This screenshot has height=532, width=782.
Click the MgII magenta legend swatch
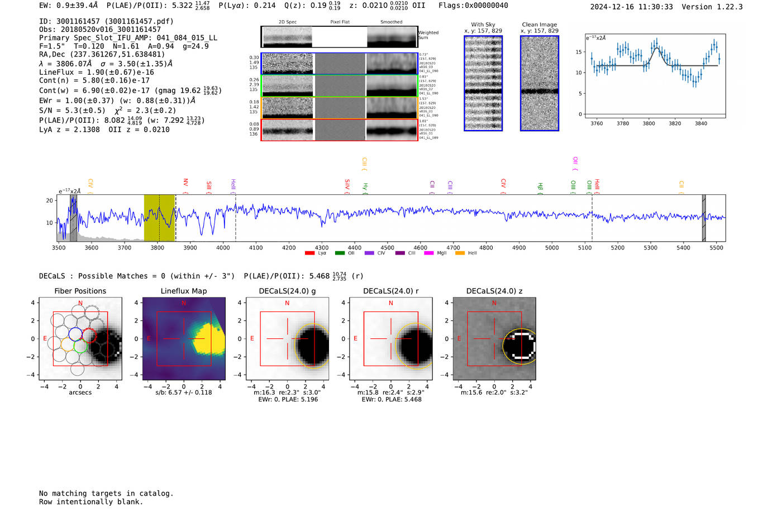point(429,253)
